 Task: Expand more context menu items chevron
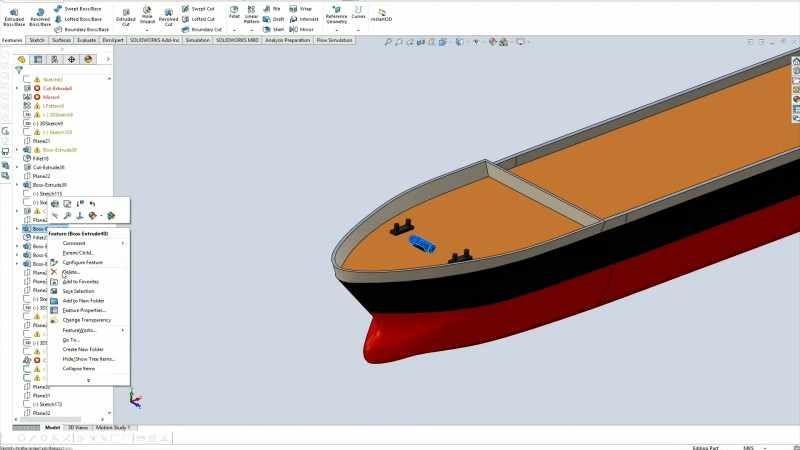click(x=88, y=380)
